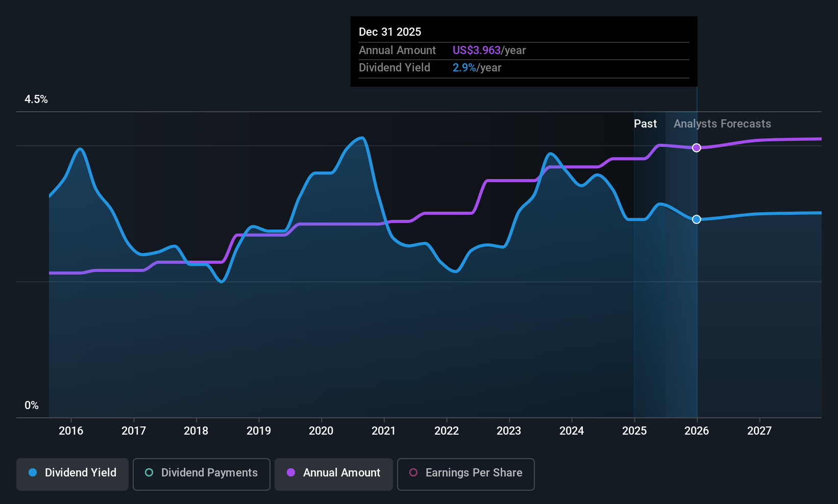Click the 'Dividend Yield' tooltip row label
This screenshot has width=838, height=504.
pyautogui.click(x=395, y=68)
